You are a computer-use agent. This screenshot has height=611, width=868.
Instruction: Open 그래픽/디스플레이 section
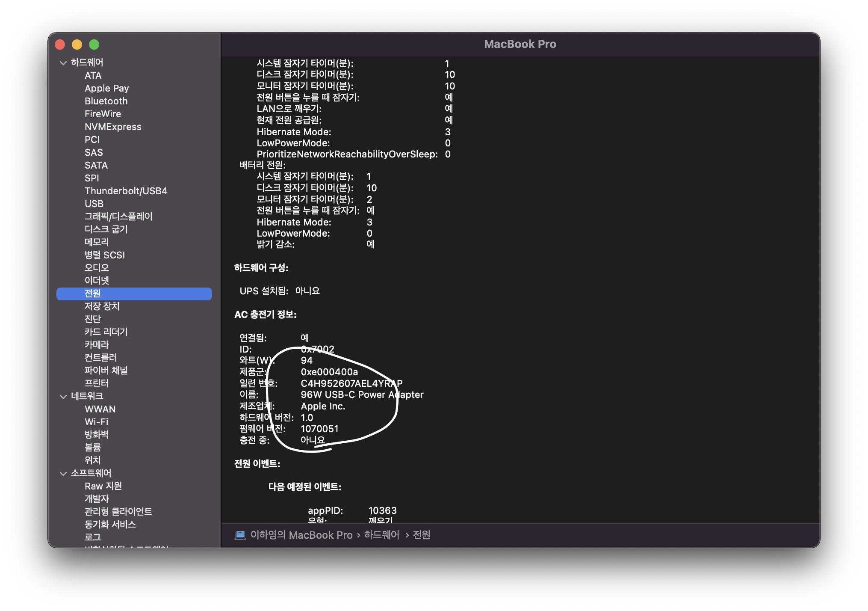(118, 217)
